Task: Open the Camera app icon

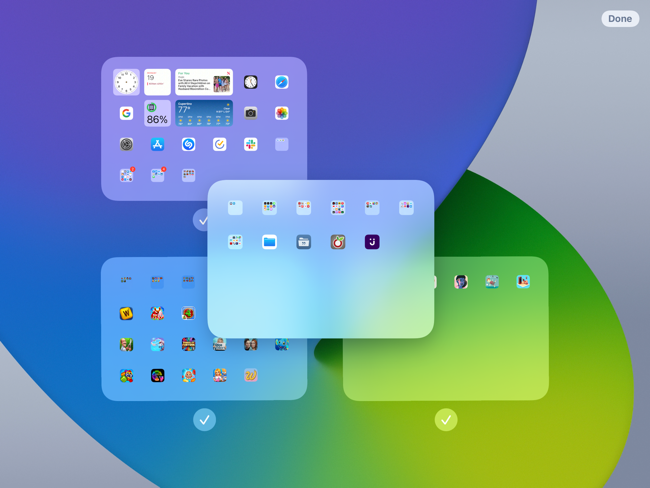Action: click(x=250, y=113)
